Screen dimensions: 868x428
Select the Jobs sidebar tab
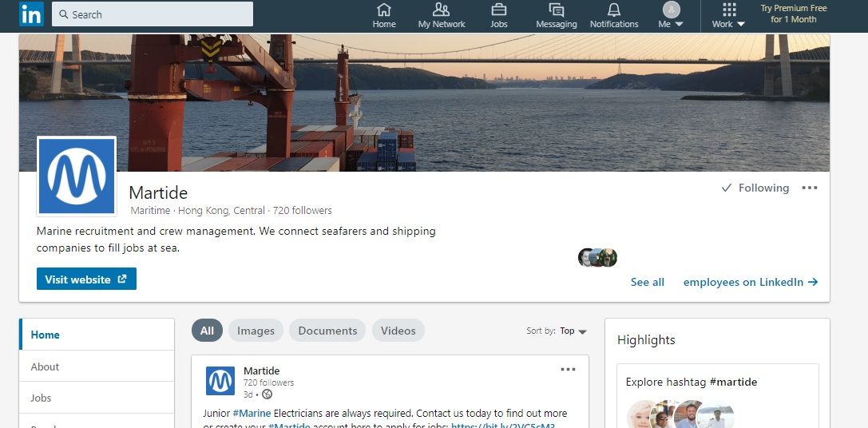pyautogui.click(x=97, y=398)
